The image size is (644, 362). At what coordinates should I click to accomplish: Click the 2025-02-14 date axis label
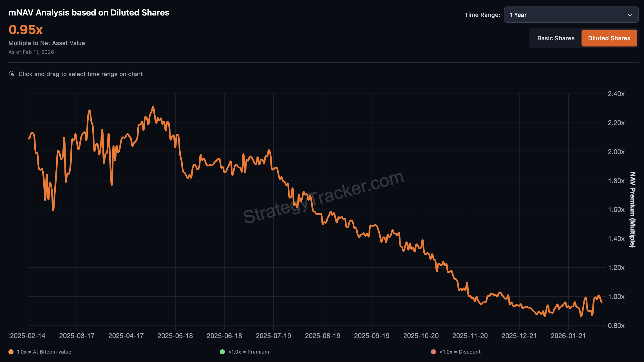(28, 336)
